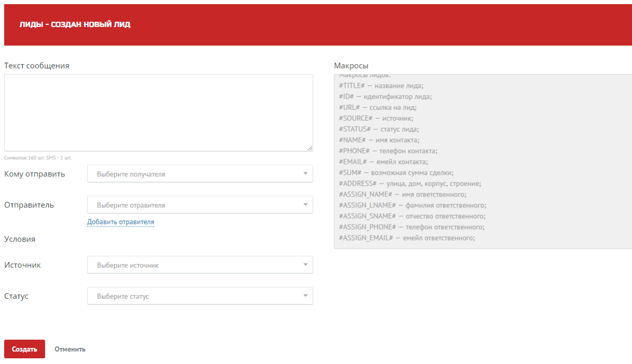
Task: Open the Выберите источник dropdown
Action: point(200,265)
